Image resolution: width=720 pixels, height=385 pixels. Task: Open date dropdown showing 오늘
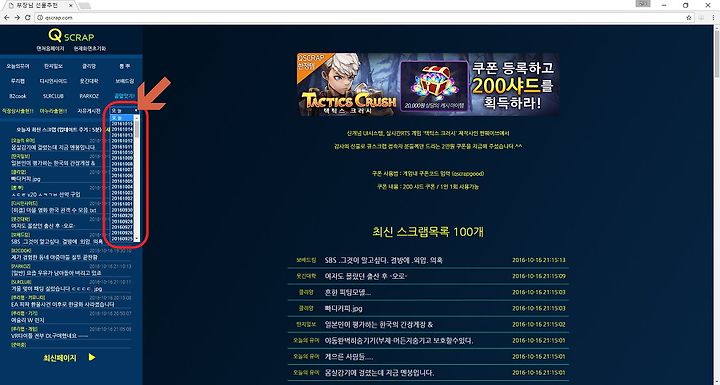tap(125, 111)
